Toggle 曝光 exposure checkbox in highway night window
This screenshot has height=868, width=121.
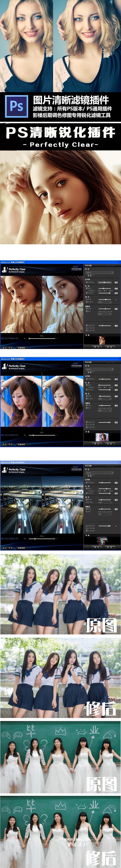click(x=87, y=489)
